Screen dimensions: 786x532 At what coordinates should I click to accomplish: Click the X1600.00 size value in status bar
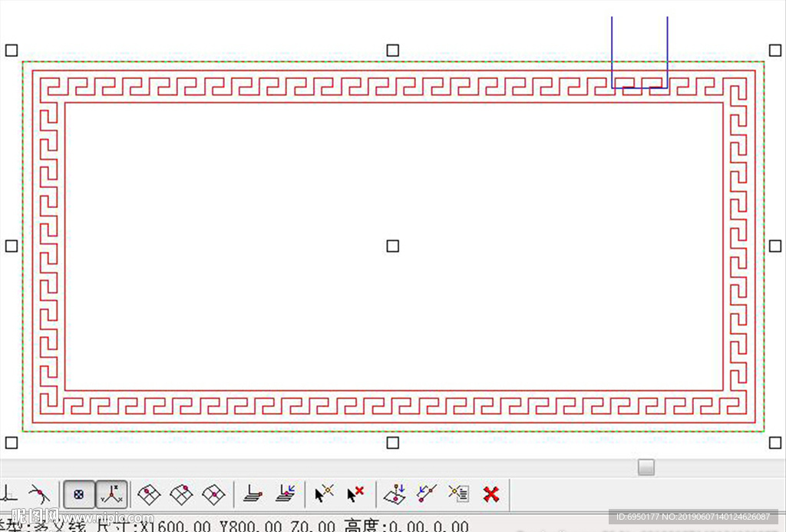point(175,526)
